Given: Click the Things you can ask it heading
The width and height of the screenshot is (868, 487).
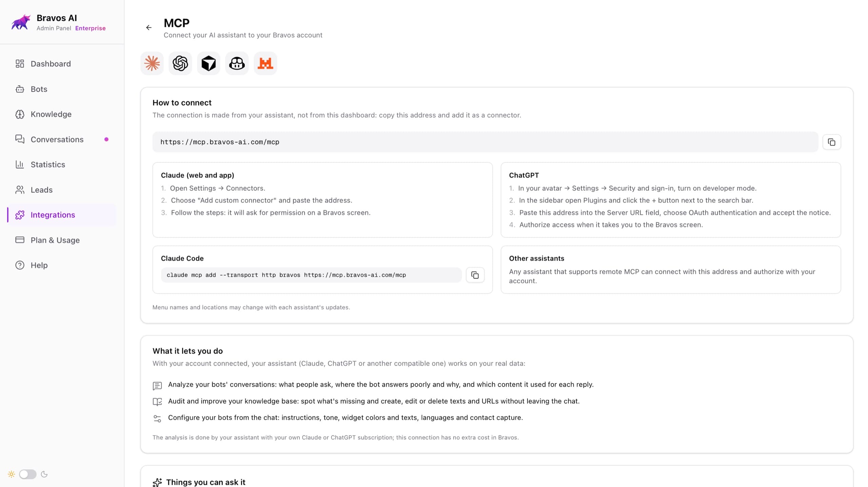Looking at the screenshot, I should [205, 482].
